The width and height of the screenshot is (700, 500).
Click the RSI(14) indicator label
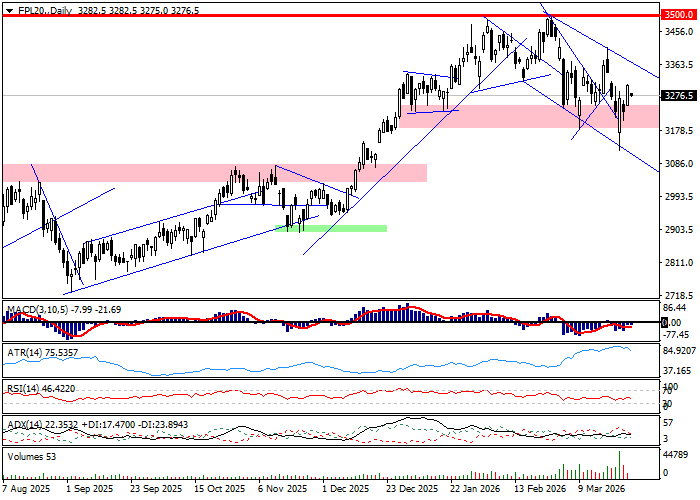pyautogui.click(x=22, y=387)
